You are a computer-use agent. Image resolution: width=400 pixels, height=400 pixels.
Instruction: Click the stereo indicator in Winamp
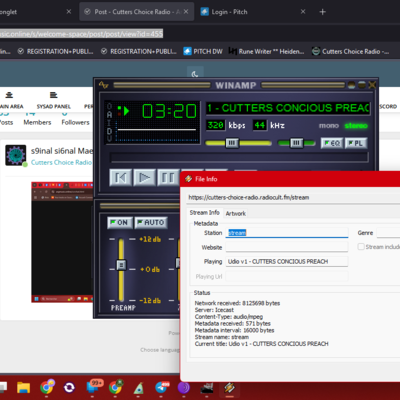click(356, 126)
